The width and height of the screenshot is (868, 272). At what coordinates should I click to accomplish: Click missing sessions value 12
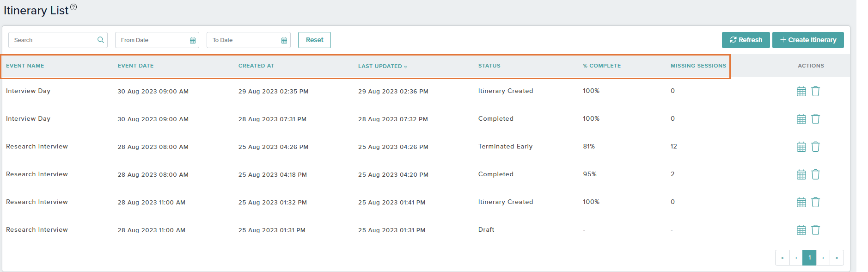674,147
